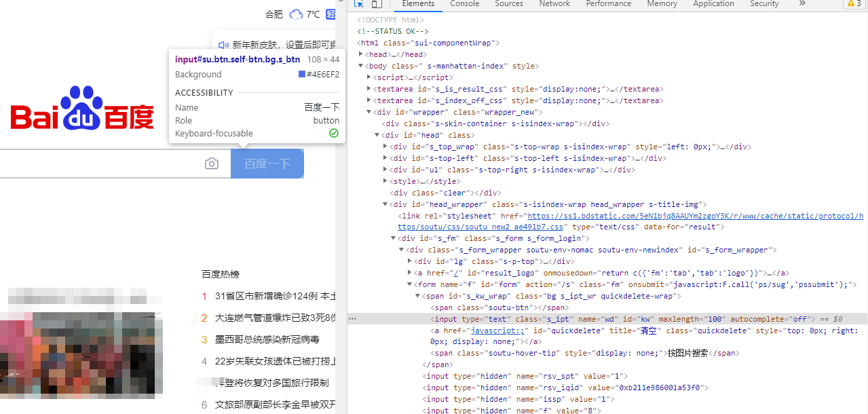The image size is (868, 414).
Task: Expand the result_logo anchor node
Action: pyautogui.click(x=410, y=273)
